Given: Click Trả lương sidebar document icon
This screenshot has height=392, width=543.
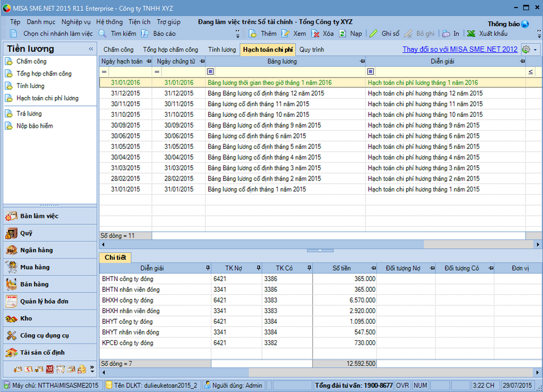Looking at the screenshot, I should coord(9,114).
